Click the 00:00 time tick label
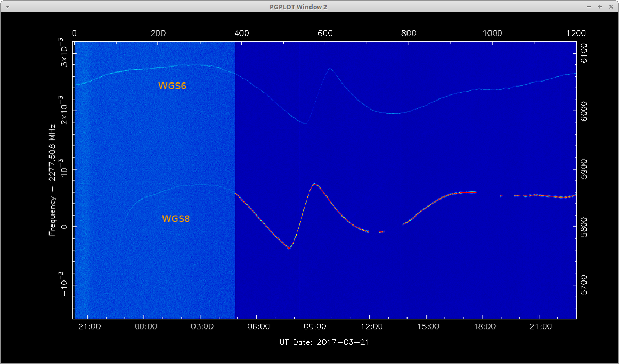The width and height of the screenshot is (619, 364). pos(145,327)
